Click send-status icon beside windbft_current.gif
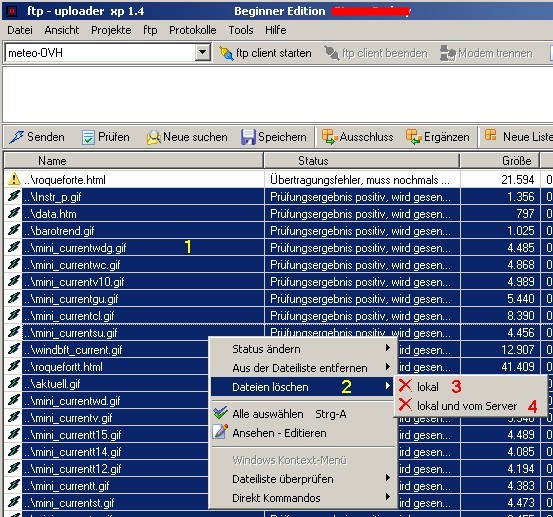Screen dimensions: 553x517 tap(14, 349)
